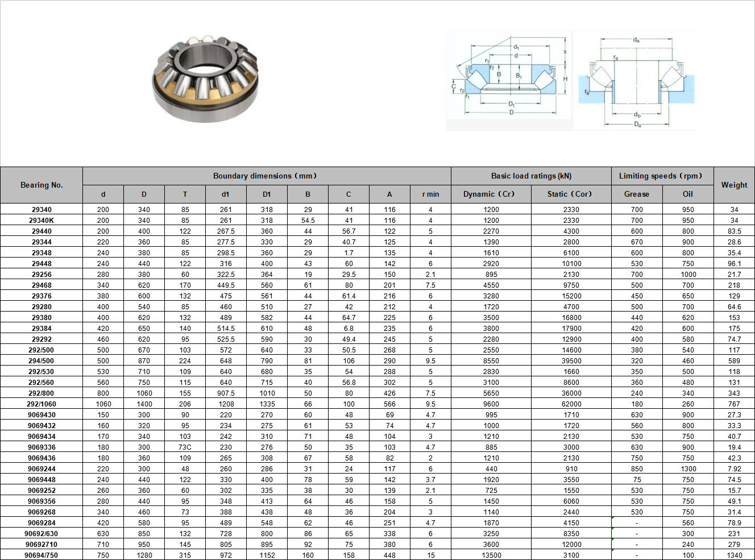Select bearing number 90694/750 row label

(42, 555)
